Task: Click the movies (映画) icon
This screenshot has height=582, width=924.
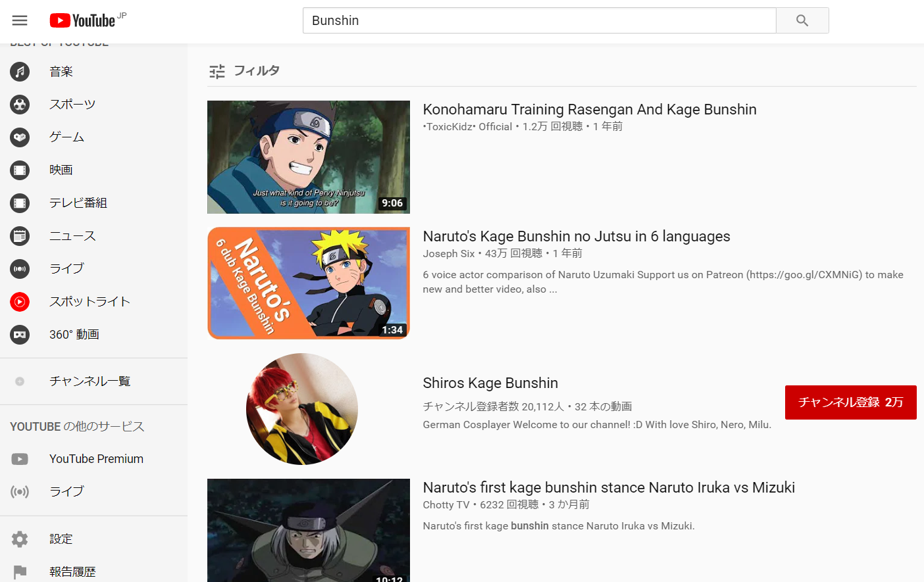Action: pyautogui.click(x=20, y=170)
